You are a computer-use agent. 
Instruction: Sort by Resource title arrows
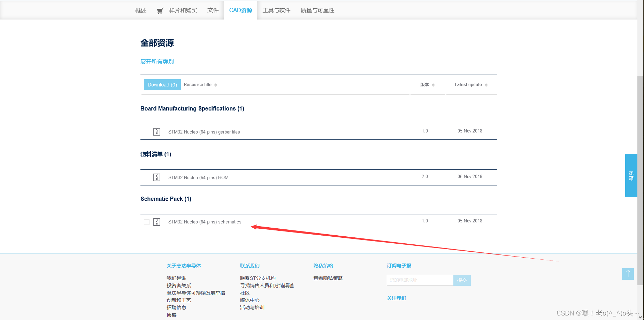point(216,85)
